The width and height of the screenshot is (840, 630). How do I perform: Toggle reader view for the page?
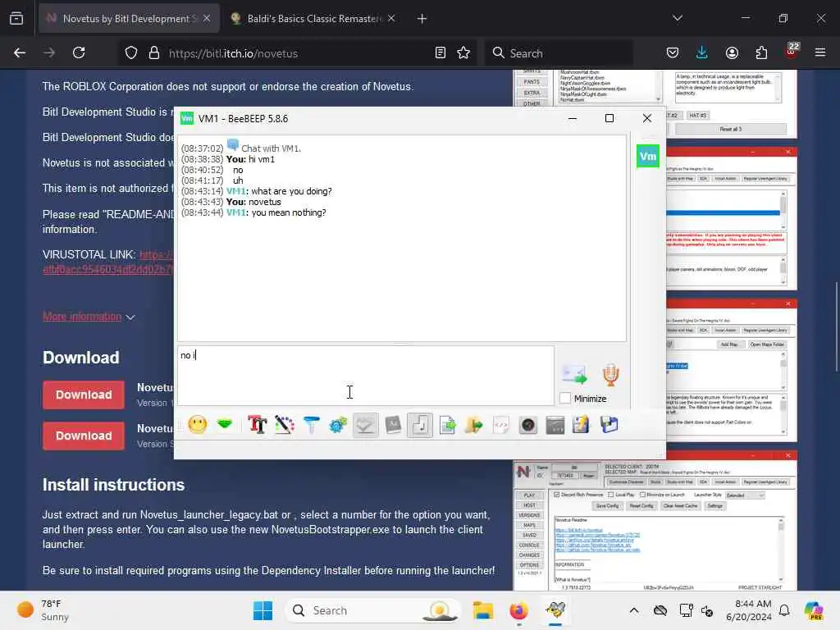tap(441, 53)
